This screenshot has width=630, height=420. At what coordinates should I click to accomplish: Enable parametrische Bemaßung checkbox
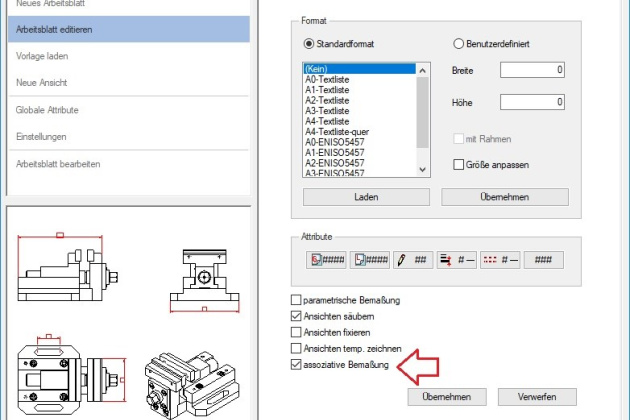pyautogui.click(x=295, y=300)
